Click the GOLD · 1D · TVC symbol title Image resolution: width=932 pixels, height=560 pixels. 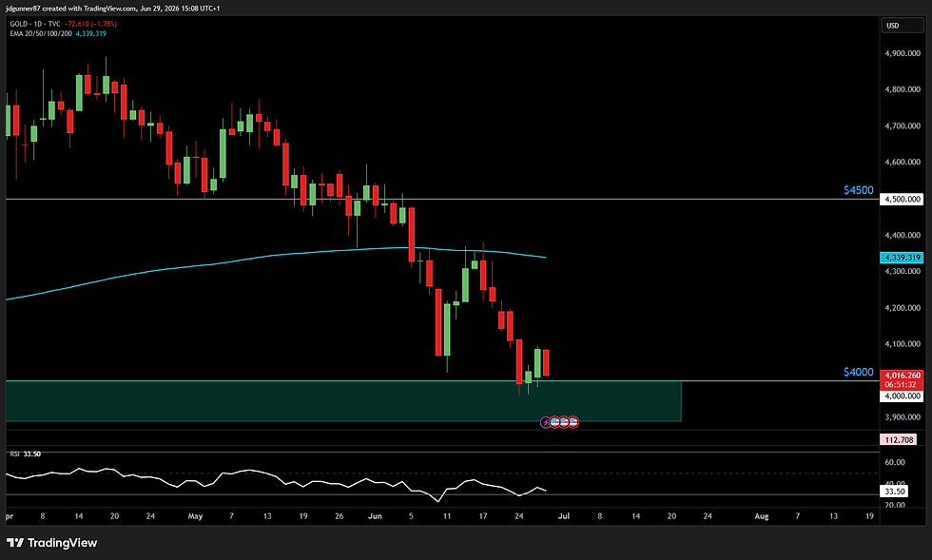(x=35, y=24)
